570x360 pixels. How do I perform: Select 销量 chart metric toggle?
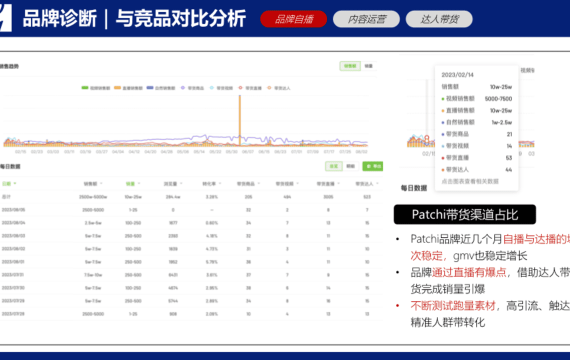coord(369,66)
